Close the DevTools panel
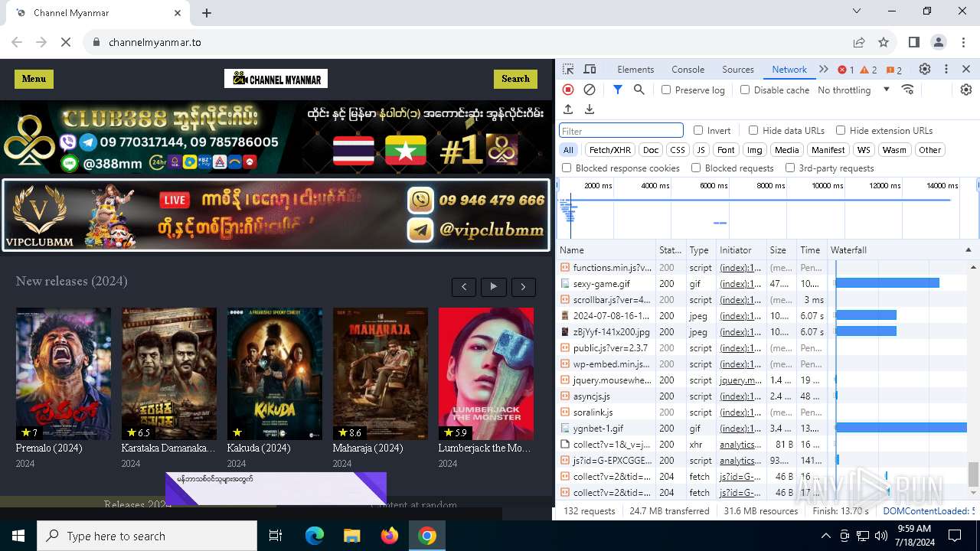The height and width of the screenshot is (551, 980). [966, 69]
